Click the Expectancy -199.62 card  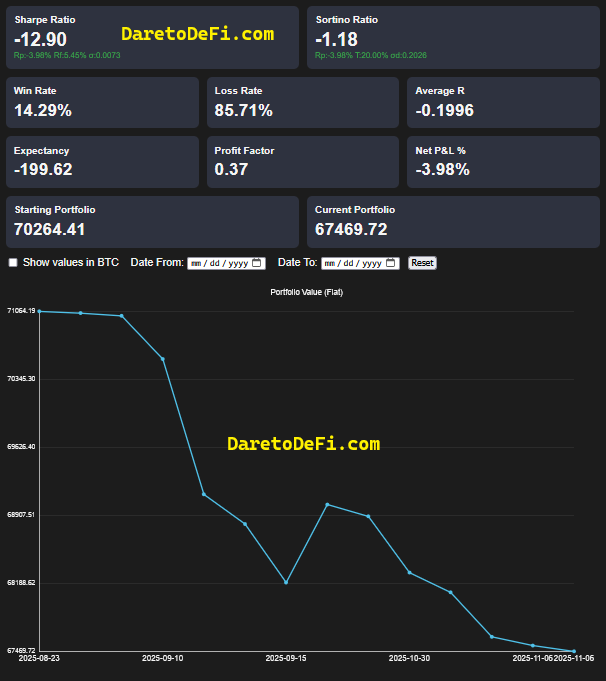(103, 162)
